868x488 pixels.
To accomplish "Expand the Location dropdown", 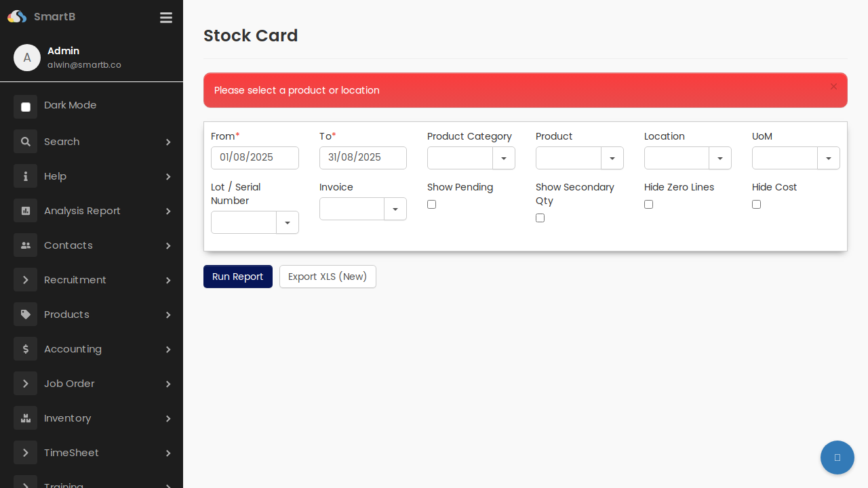I will point(720,158).
